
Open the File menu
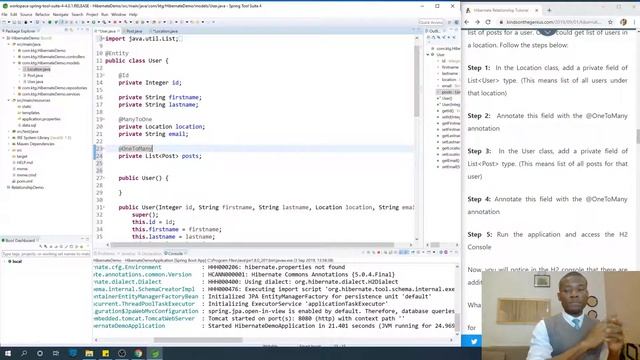4,14
